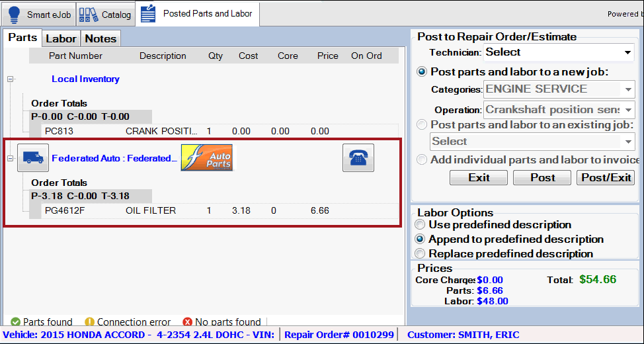Switch to the Notes tab
Screen dimensions: 644x344
(x=101, y=38)
